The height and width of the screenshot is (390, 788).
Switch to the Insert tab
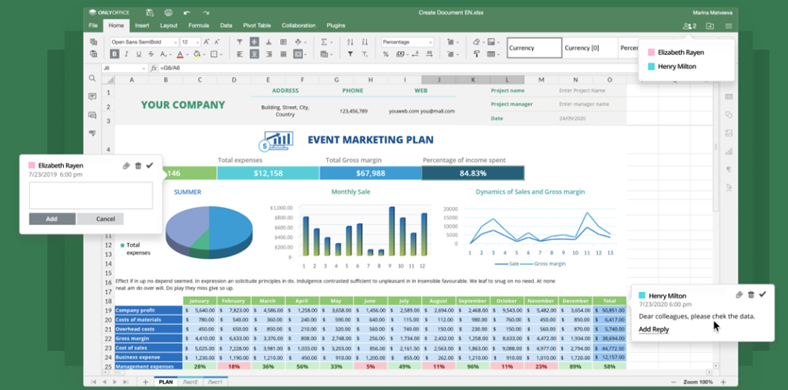pyautogui.click(x=142, y=25)
